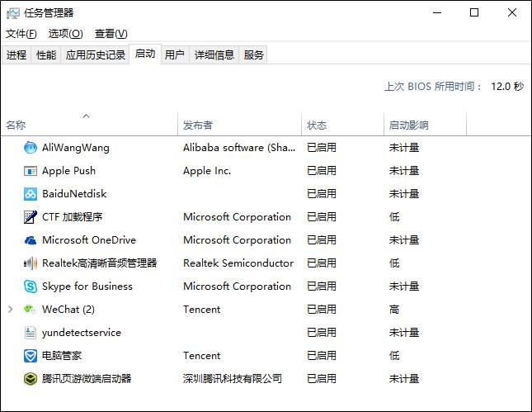Image resolution: width=532 pixels, height=412 pixels.
Task: Click the Realtek Semiconductor publisher cell
Action: pos(238,263)
